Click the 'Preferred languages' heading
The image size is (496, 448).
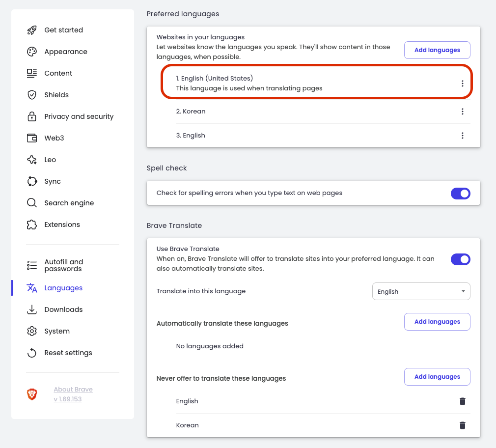coord(183,14)
